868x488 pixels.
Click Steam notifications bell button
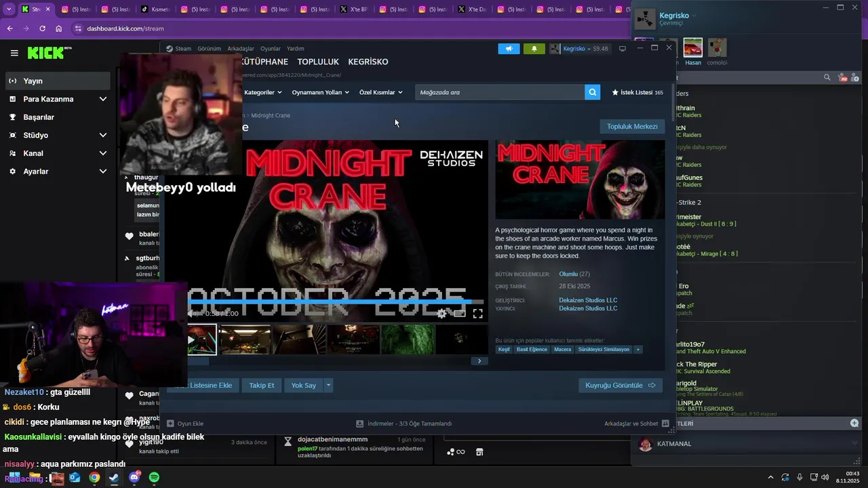pyautogui.click(x=534, y=49)
